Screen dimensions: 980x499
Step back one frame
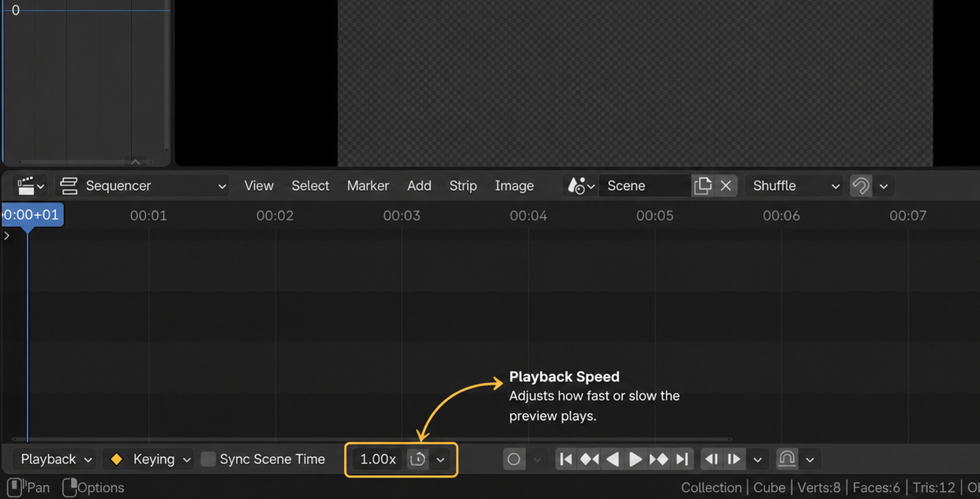coord(712,459)
